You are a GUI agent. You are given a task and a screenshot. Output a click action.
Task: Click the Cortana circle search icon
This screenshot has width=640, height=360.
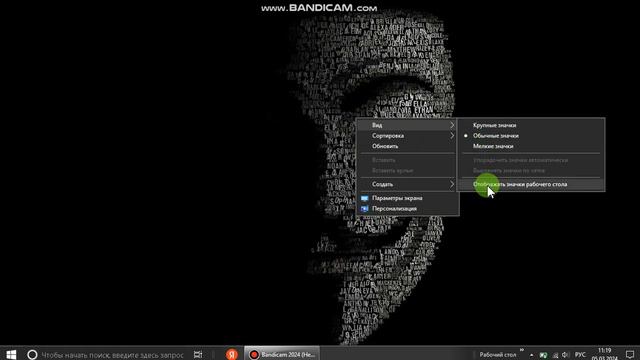coord(32,355)
